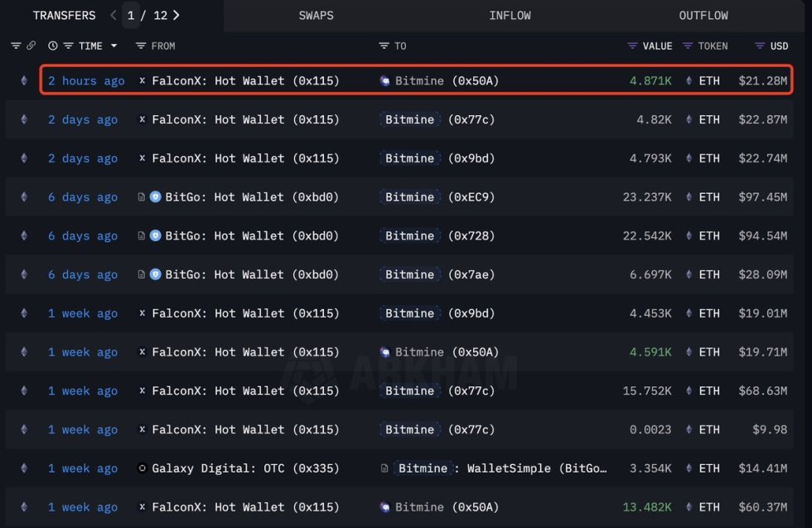The image size is (812, 528).
Task: Switch to the SWAPS tab
Action: (x=317, y=15)
